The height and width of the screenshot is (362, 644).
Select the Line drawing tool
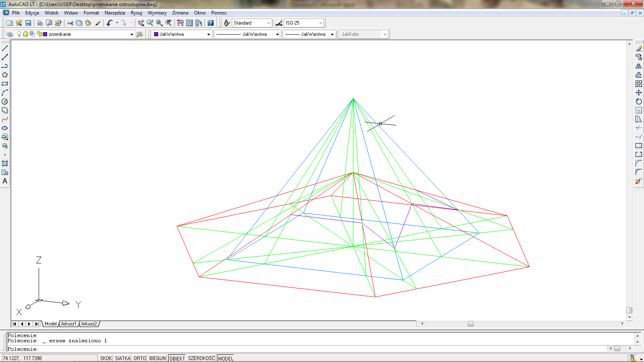tap(5, 48)
